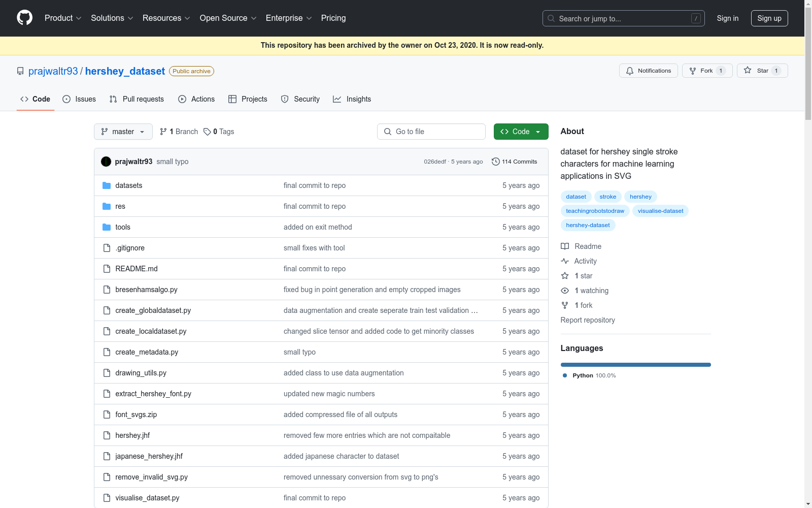
Task: Click the Sign in link
Action: pyautogui.click(x=728, y=18)
